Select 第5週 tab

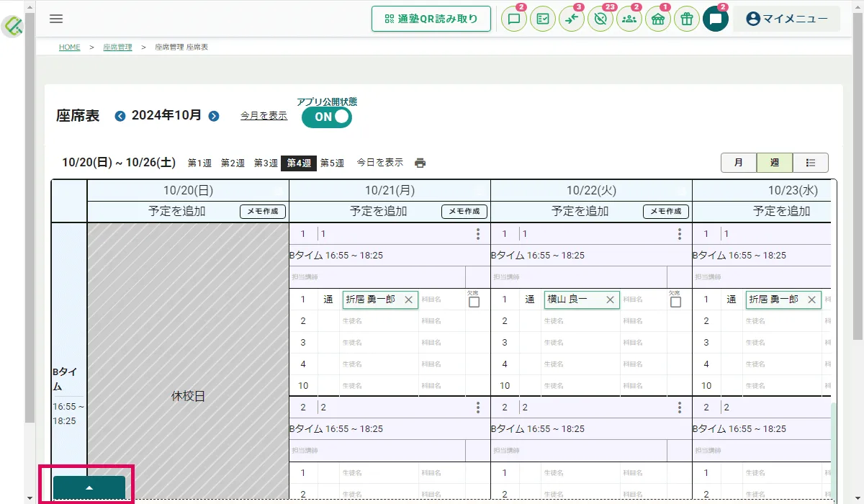pos(332,163)
